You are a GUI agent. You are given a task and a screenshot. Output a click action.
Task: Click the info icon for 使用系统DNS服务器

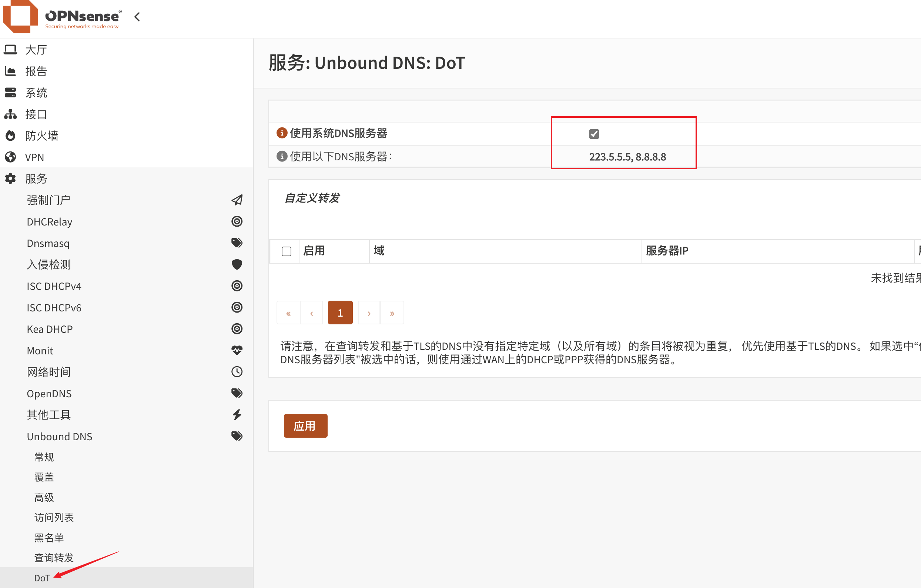(281, 133)
